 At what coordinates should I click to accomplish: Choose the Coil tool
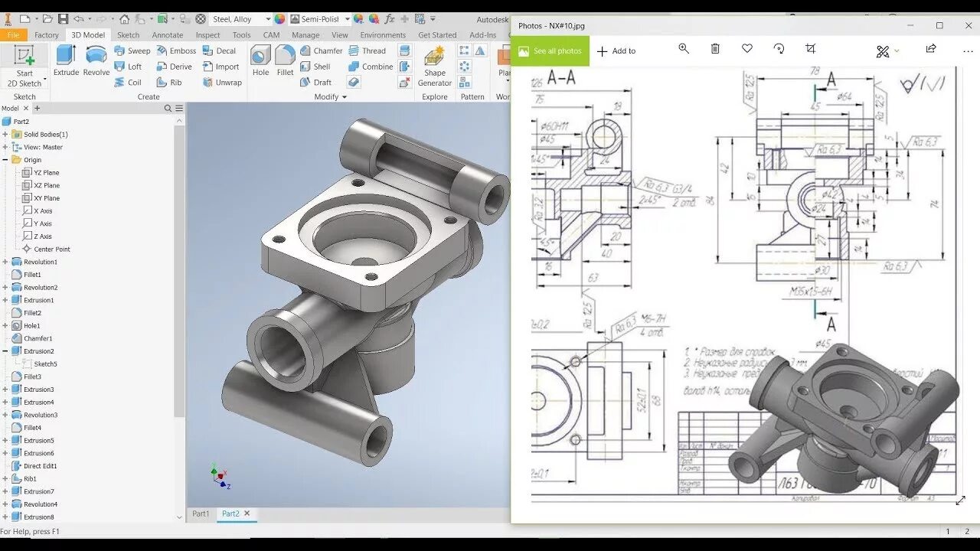point(128,83)
